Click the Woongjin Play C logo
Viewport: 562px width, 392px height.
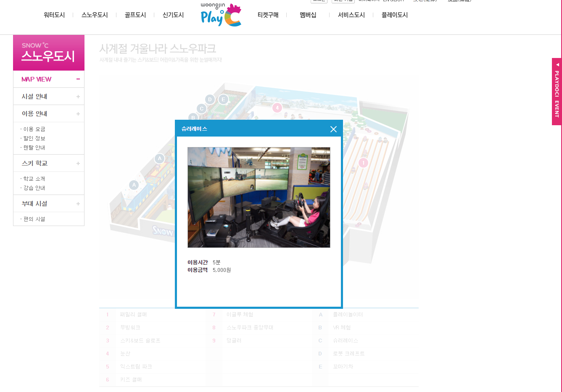coord(221,15)
